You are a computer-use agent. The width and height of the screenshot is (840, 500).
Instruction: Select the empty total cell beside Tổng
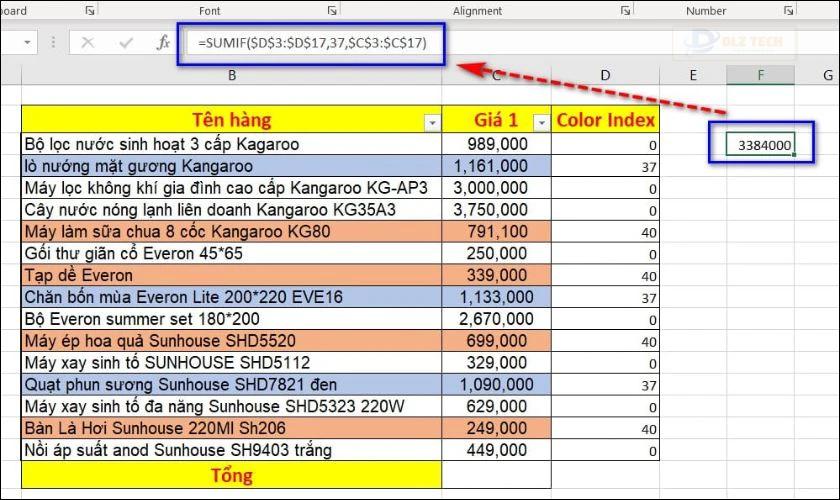click(497, 475)
